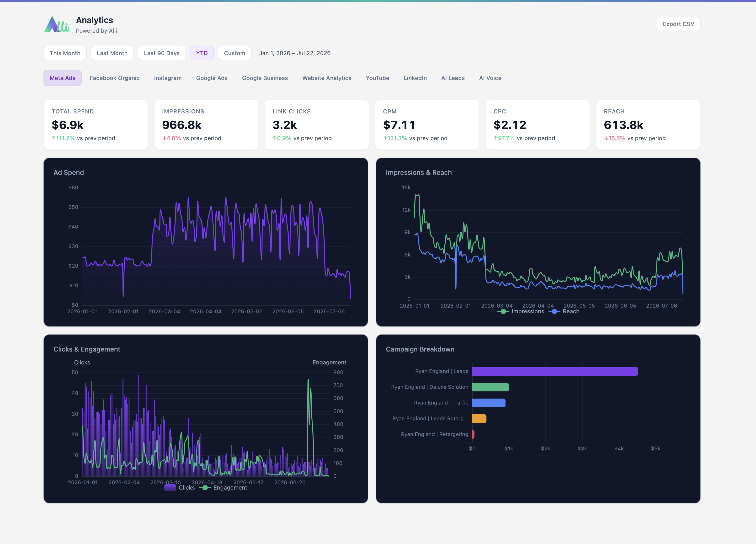Click the Deluxe Solution green campaign bar

490,387
